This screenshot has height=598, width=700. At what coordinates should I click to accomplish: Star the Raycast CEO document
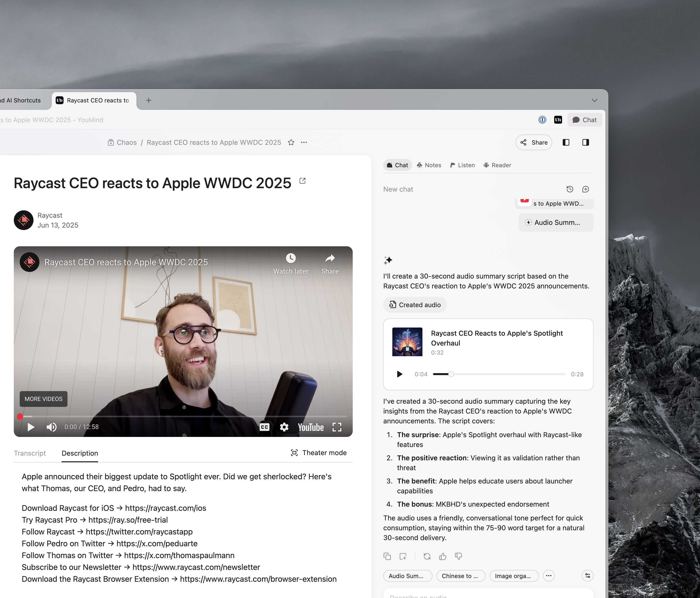tap(291, 143)
